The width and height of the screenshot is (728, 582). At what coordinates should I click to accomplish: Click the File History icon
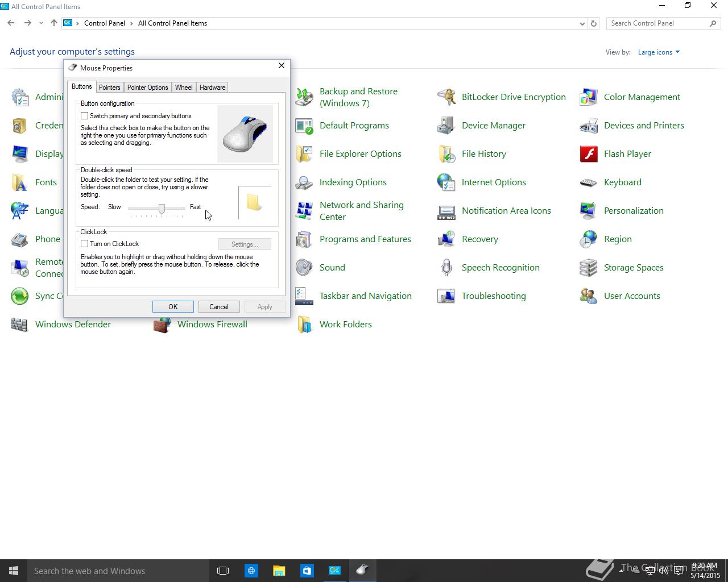point(446,154)
